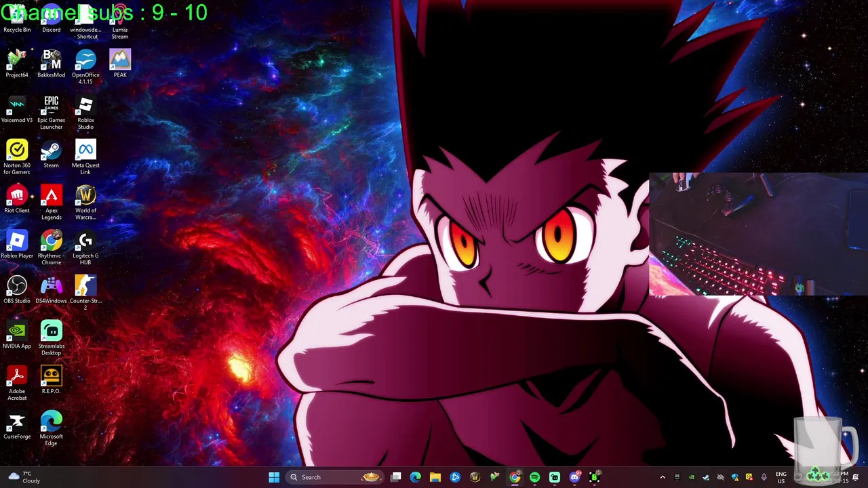This screenshot has height=488, width=868.
Task: Launch the Epic Games Launcher icon
Action: coord(52,113)
